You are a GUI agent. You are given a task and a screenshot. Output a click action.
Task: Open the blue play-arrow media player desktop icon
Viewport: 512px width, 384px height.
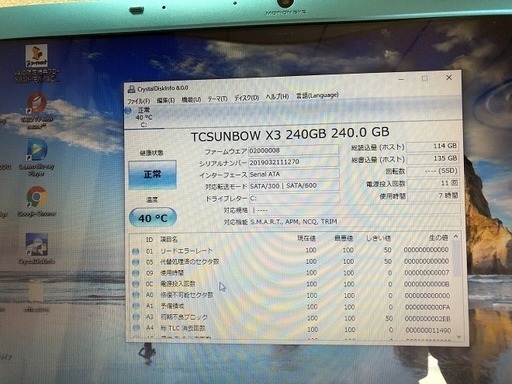37,158
